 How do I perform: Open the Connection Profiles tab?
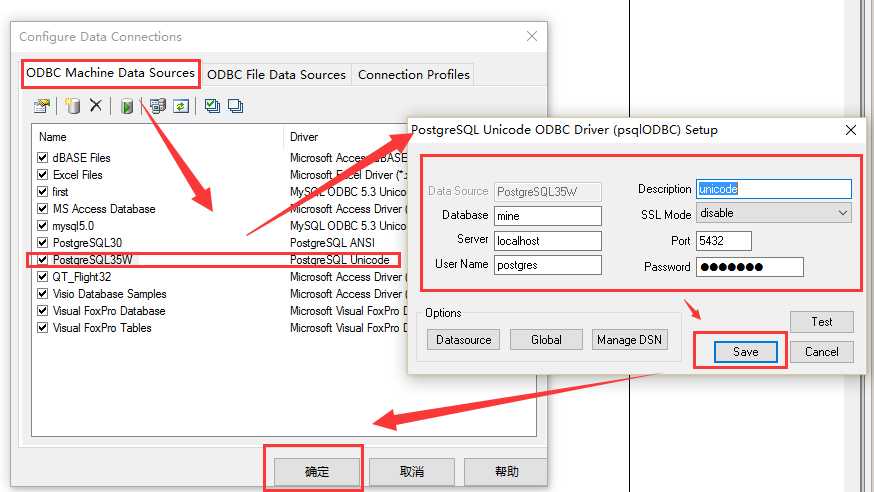pos(414,75)
